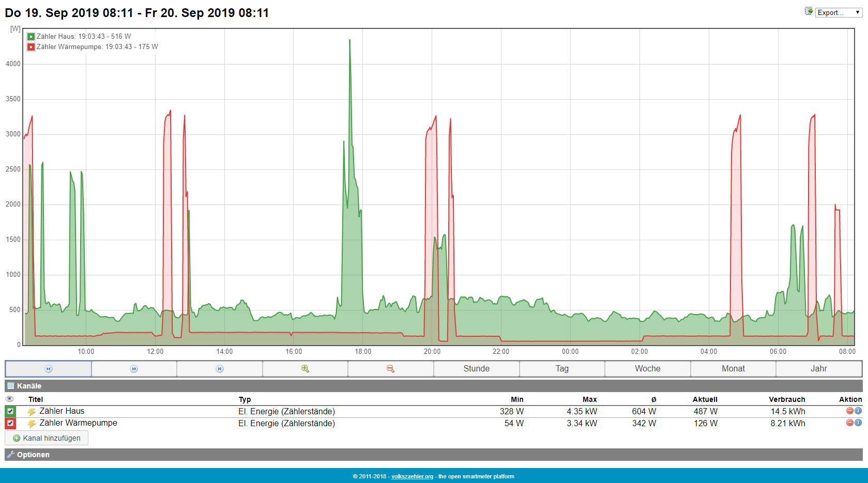868x483 pixels.
Task: Click the red Zähler Wärmepumpe legend swatch
Action: (31, 47)
